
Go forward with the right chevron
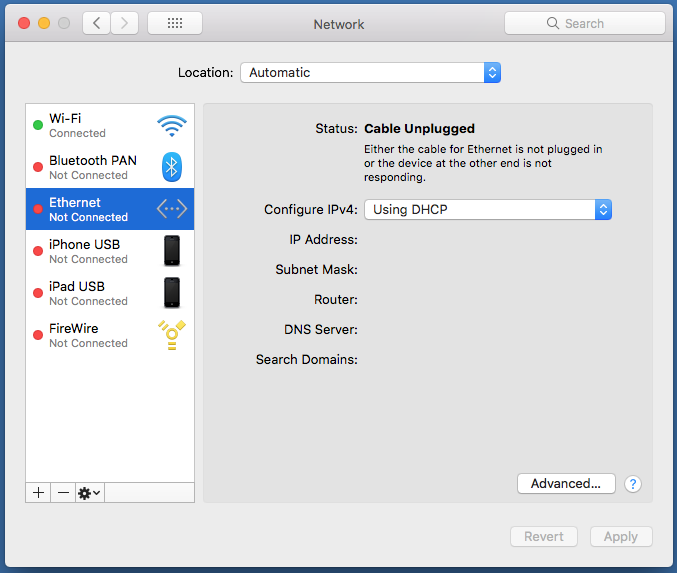tap(124, 23)
